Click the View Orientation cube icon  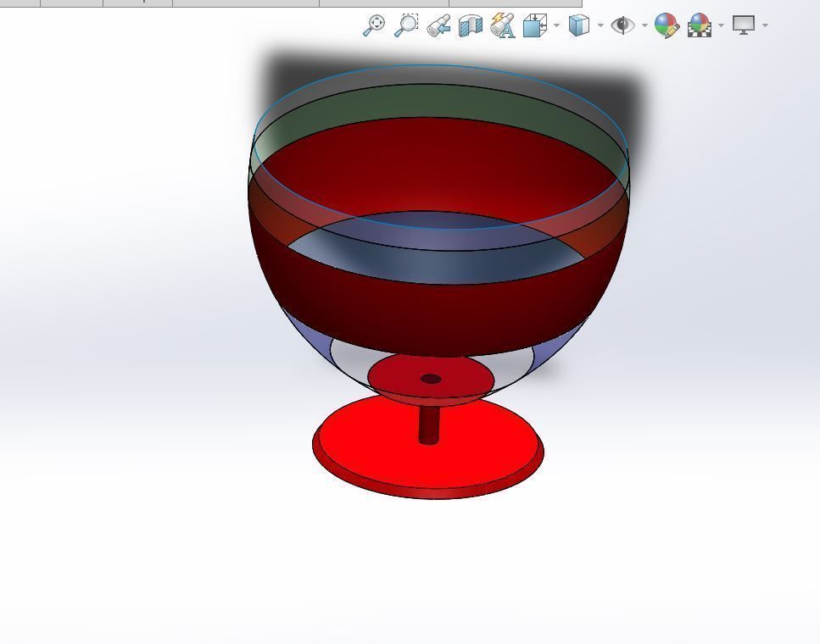click(x=535, y=25)
